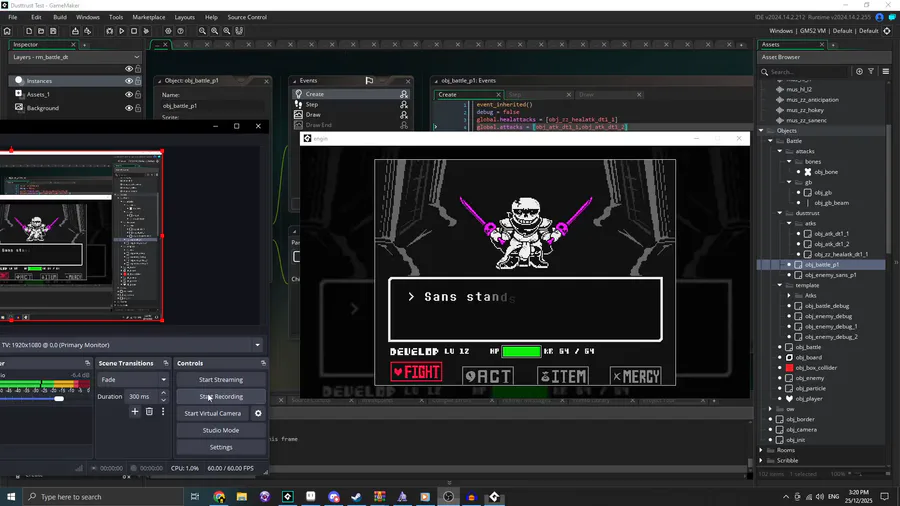
Task: Toggle the all-layers visibility eye above Instances
Action: tap(129, 69)
